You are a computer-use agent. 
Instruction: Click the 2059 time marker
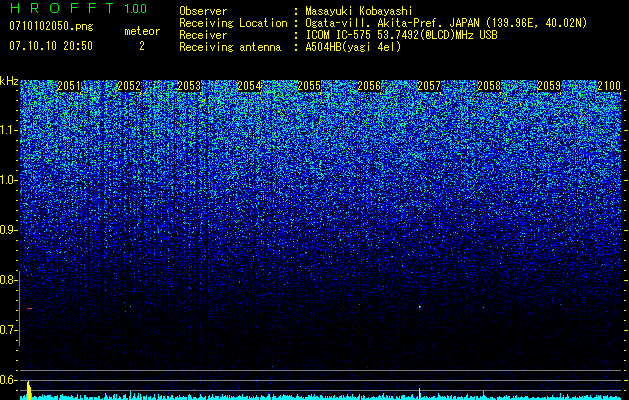click(549, 86)
